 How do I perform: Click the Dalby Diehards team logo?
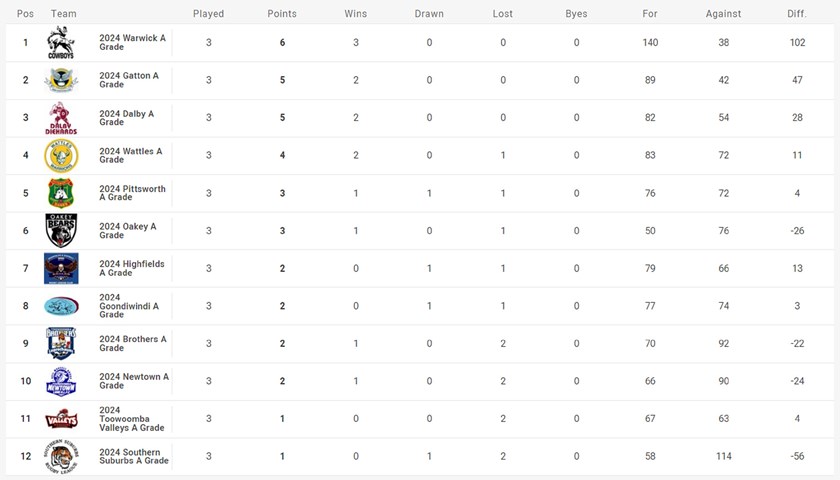coord(61,118)
